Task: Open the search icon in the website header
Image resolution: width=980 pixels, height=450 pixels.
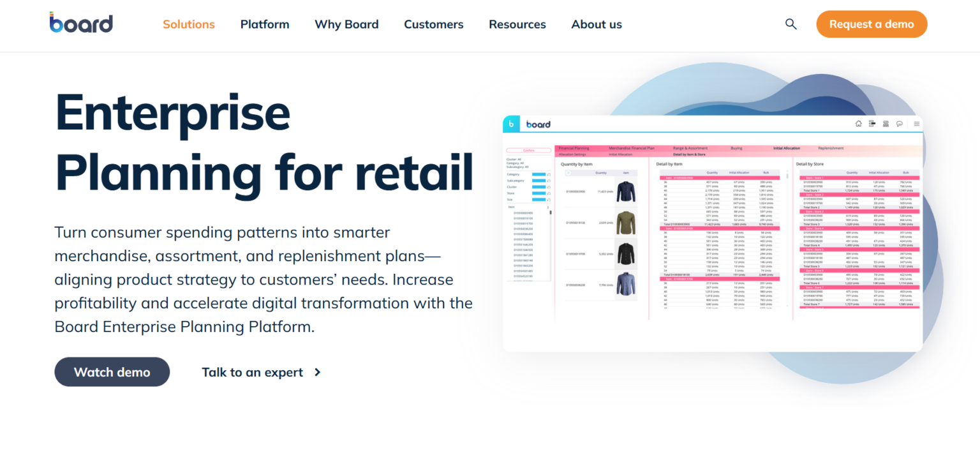Action: pos(791,24)
